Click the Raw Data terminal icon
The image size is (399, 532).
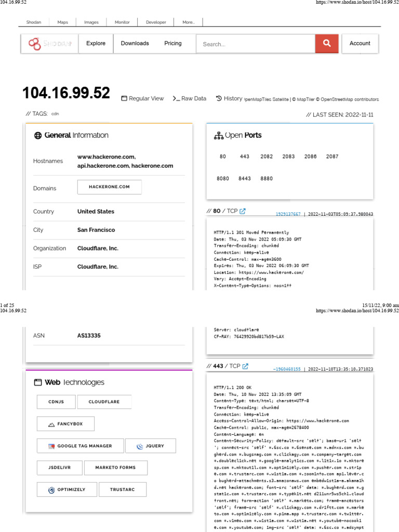tap(176, 98)
